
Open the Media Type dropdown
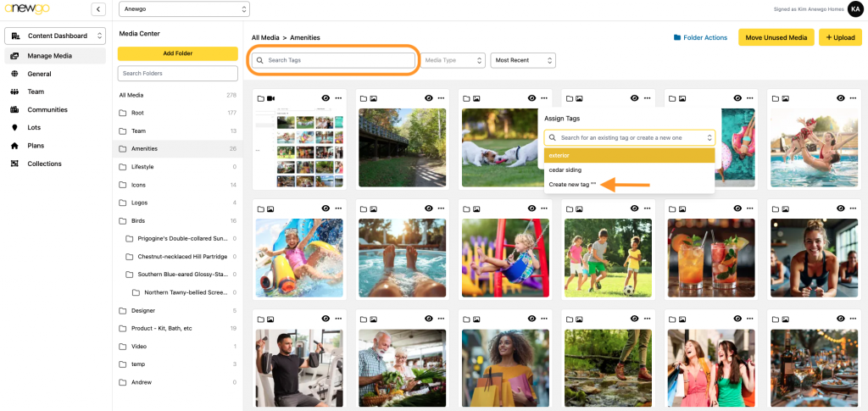(x=453, y=60)
